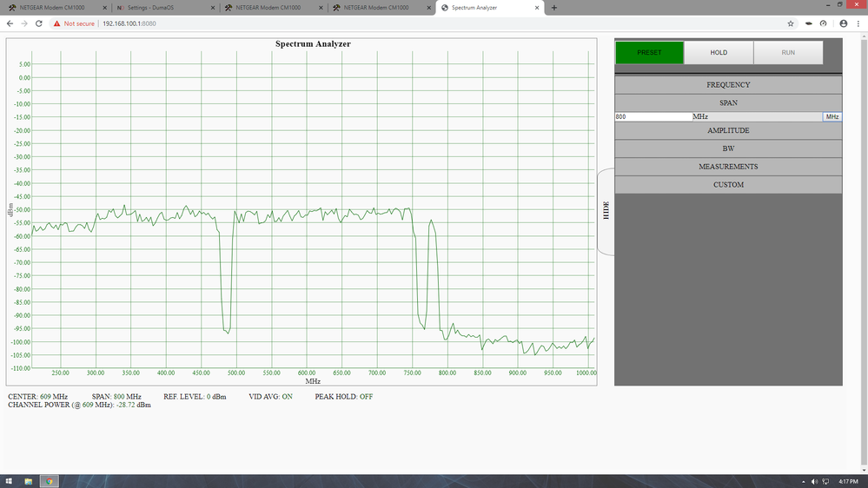Show hidden system tray icons arrow

pos(803,481)
